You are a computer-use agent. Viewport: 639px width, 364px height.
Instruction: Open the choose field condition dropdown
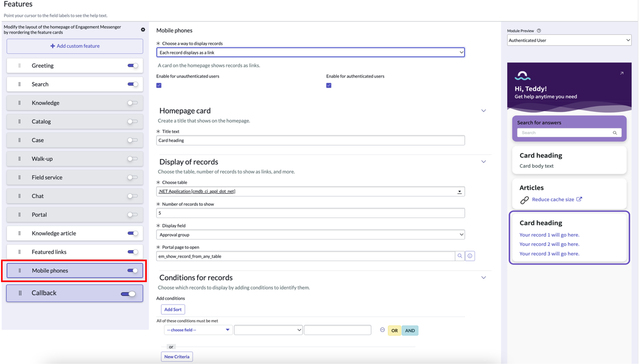tap(198, 330)
